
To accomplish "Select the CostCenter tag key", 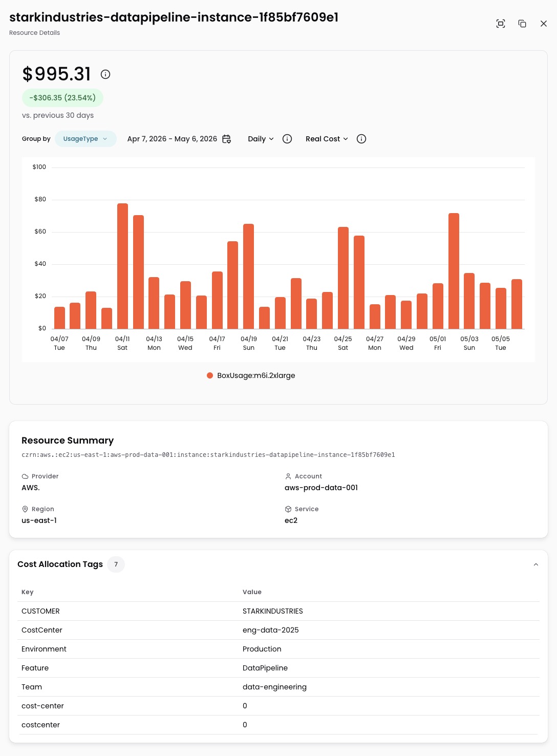I will [42, 630].
